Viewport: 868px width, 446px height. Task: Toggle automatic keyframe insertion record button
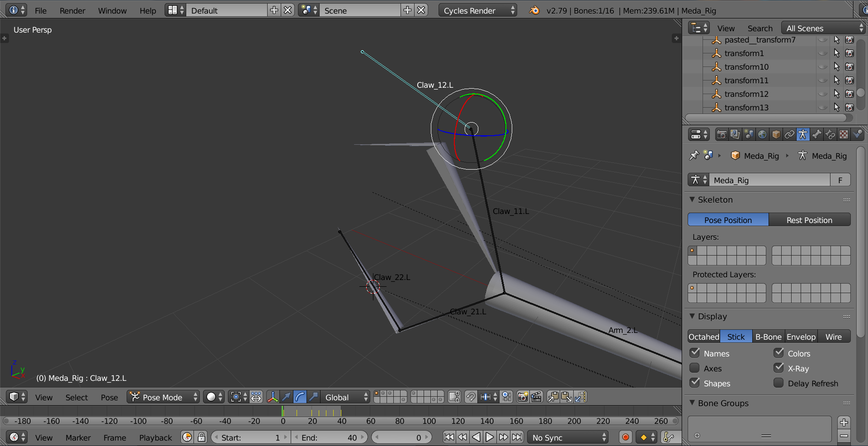click(626, 437)
